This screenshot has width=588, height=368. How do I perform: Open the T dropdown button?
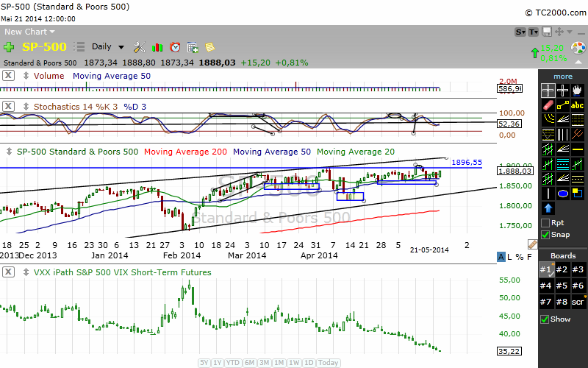tap(534, 32)
